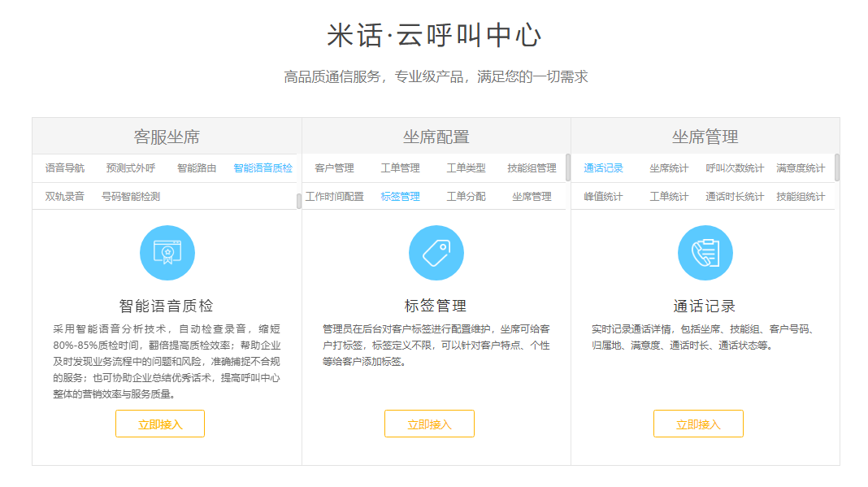The height and width of the screenshot is (487, 868).
Task: Show the 呼叫次数统计 tab
Action: [x=736, y=167]
